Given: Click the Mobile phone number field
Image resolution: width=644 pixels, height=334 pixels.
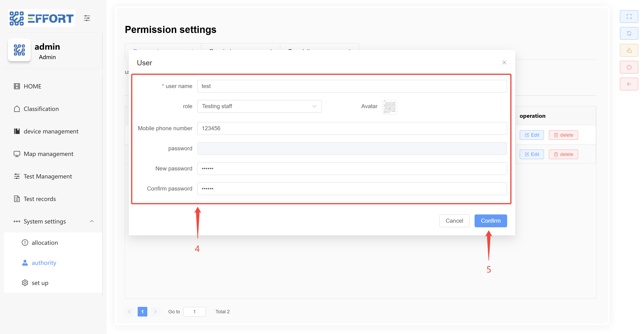Looking at the screenshot, I should pos(352,128).
